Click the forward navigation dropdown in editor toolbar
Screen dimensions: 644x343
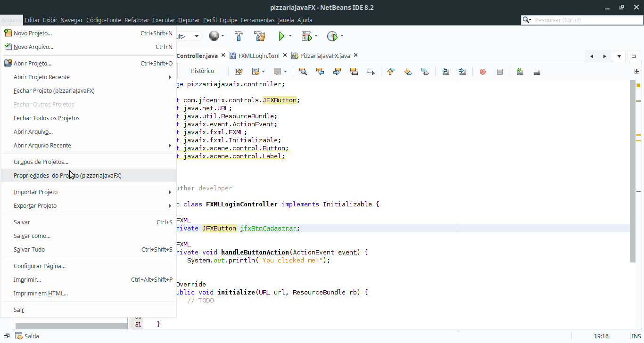coord(285,72)
